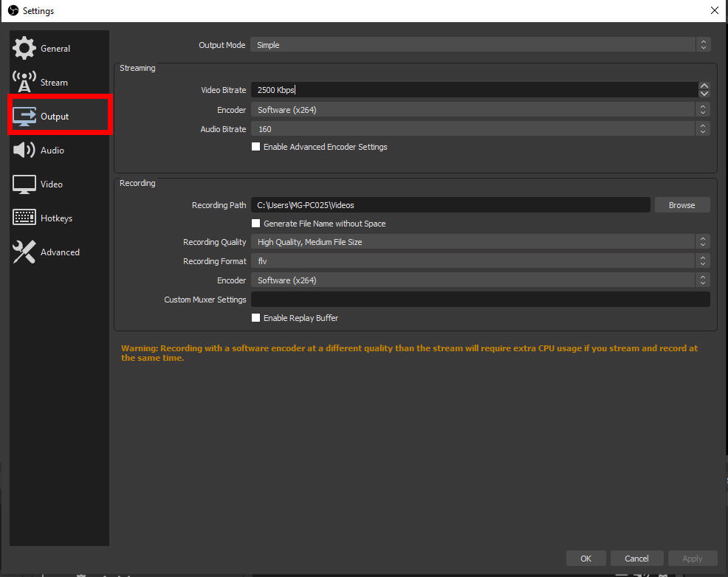Image resolution: width=728 pixels, height=577 pixels.
Task: Enable Advanced Encoder Settings checkbox
Action: (256, 147)
